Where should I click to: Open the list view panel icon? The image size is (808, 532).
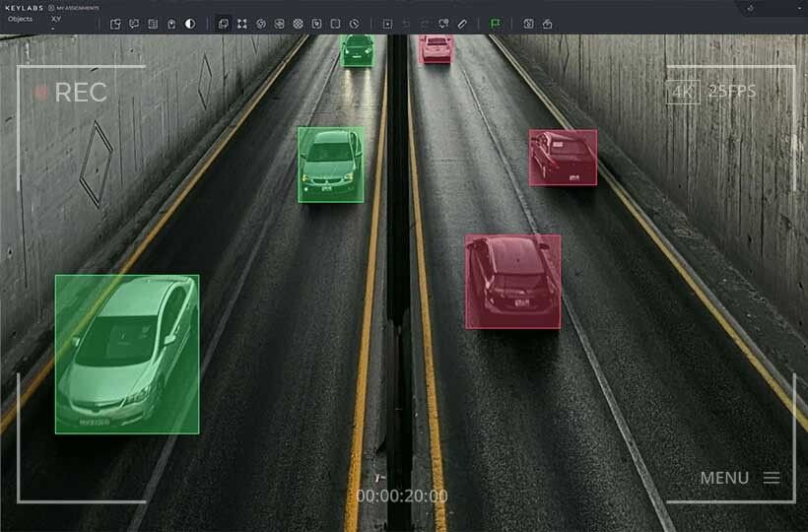pos(153,24)
